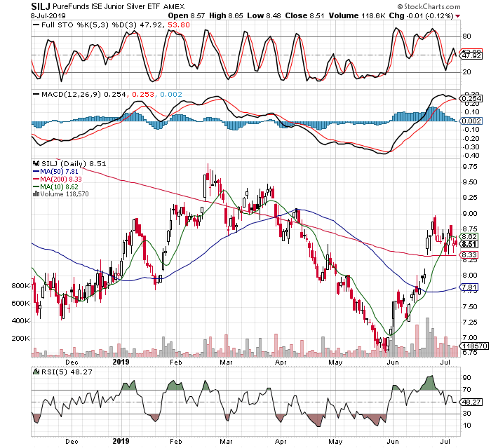
Task: Click the 9.75 price axis label
Action: (x=470, y=167)
